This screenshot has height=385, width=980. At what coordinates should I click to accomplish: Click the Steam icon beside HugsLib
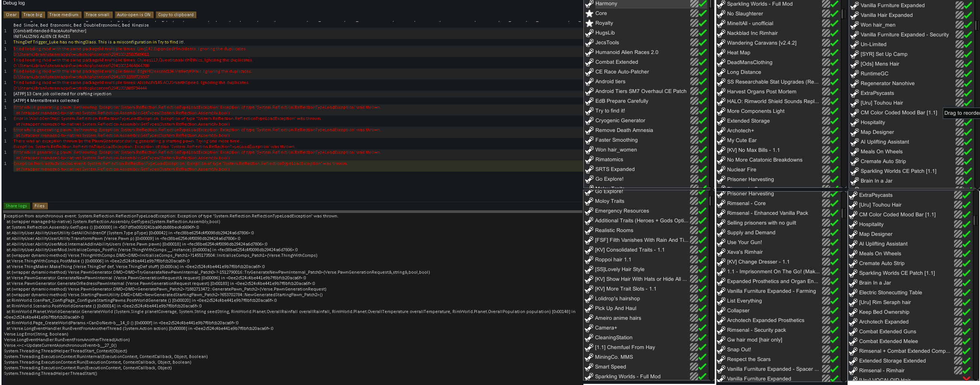589,33
